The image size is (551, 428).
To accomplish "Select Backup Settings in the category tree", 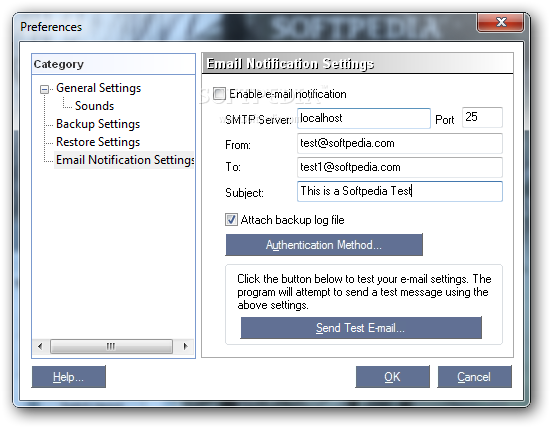I will [98, 124].
